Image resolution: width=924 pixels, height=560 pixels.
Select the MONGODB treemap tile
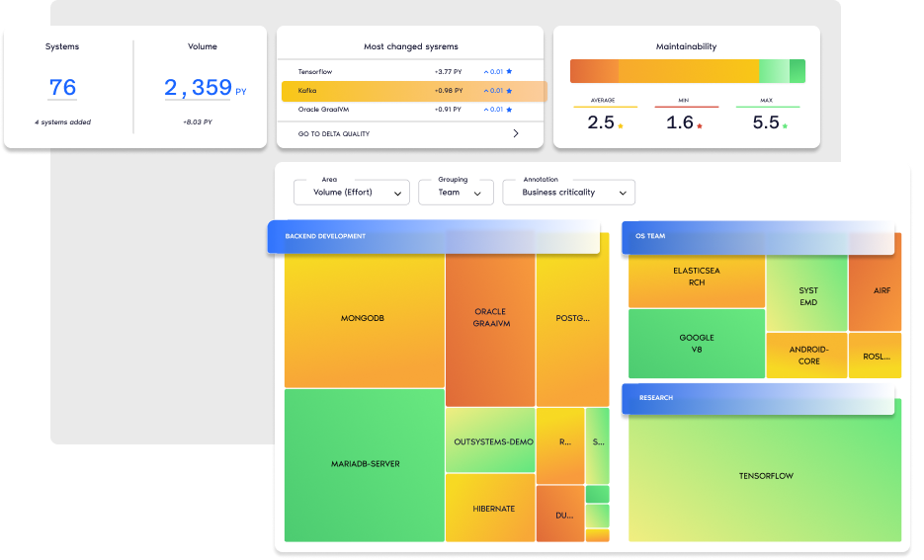365,320
